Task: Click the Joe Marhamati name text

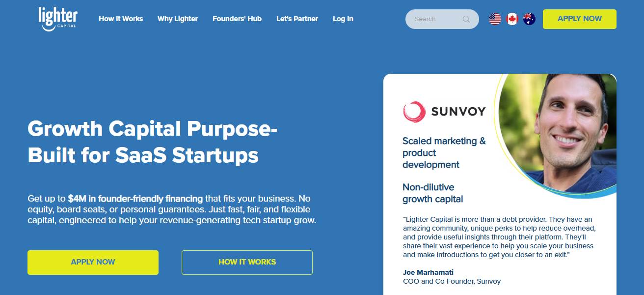Action: click(x=429, y=272)
